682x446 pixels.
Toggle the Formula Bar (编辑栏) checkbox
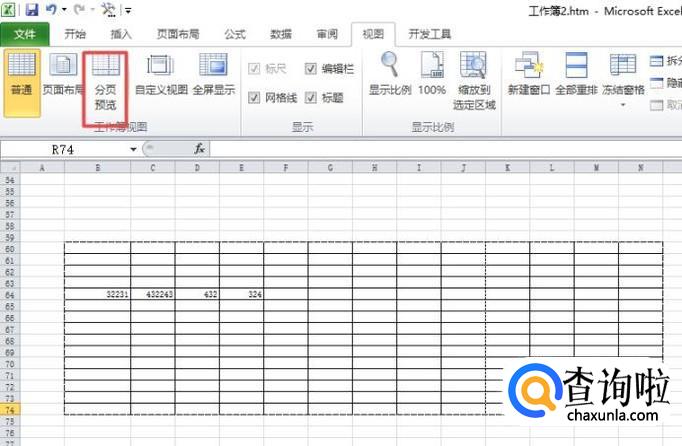pos(311,68)
